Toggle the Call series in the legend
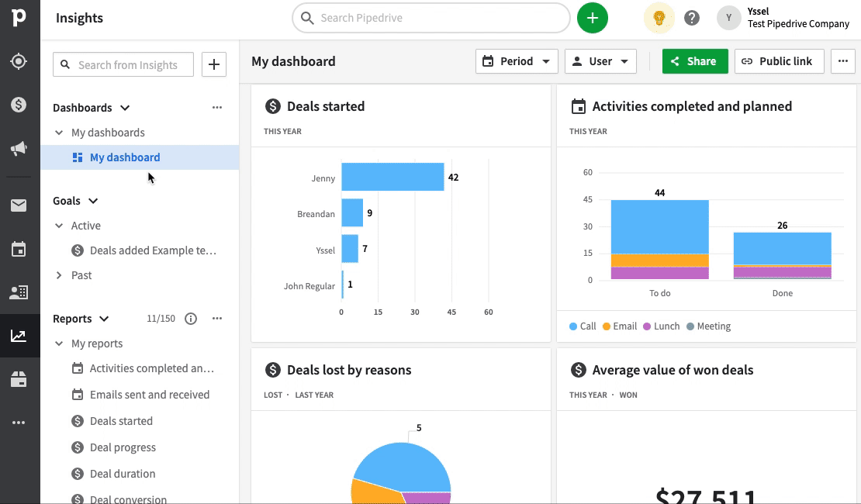Image resolution: width=861 pixels, height=504 pixels. 582,326
